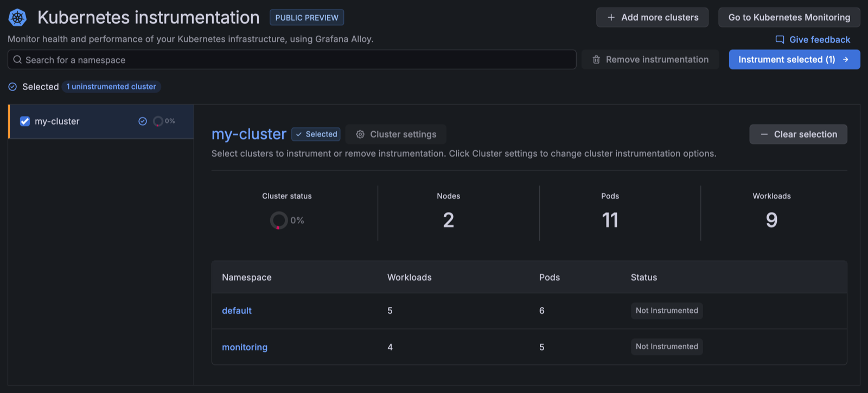Select my-cluster in the cluster list
The width and height of the screenshot is (868, 393).
(x=101, y=121)
